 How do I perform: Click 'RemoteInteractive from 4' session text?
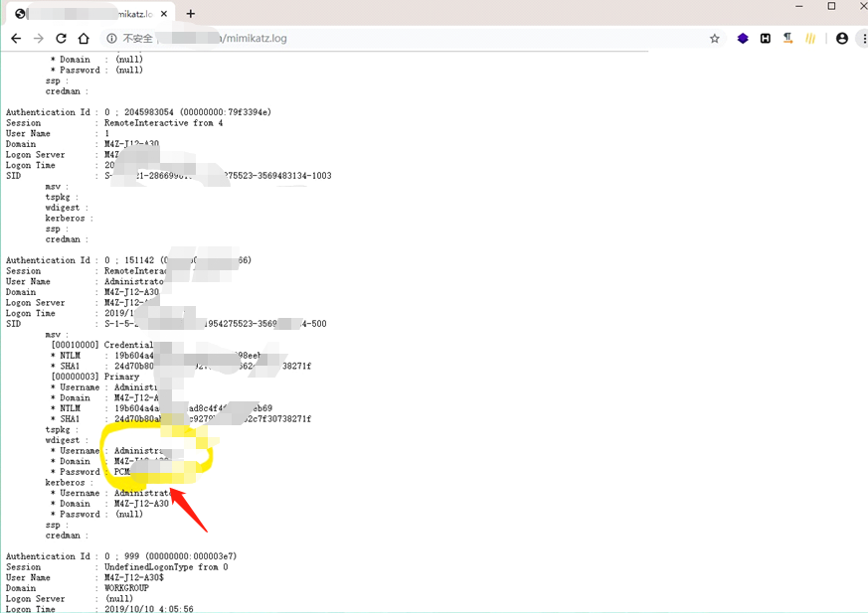[x=163, y=123]
